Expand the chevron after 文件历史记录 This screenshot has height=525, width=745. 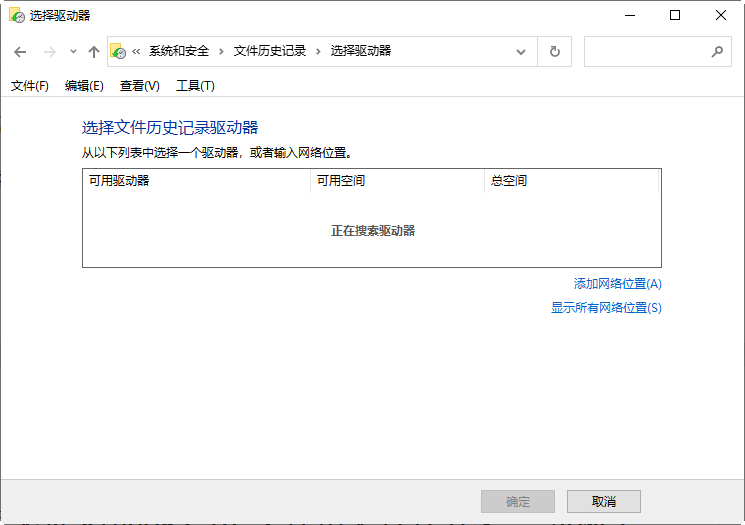[x=319, y=51]
